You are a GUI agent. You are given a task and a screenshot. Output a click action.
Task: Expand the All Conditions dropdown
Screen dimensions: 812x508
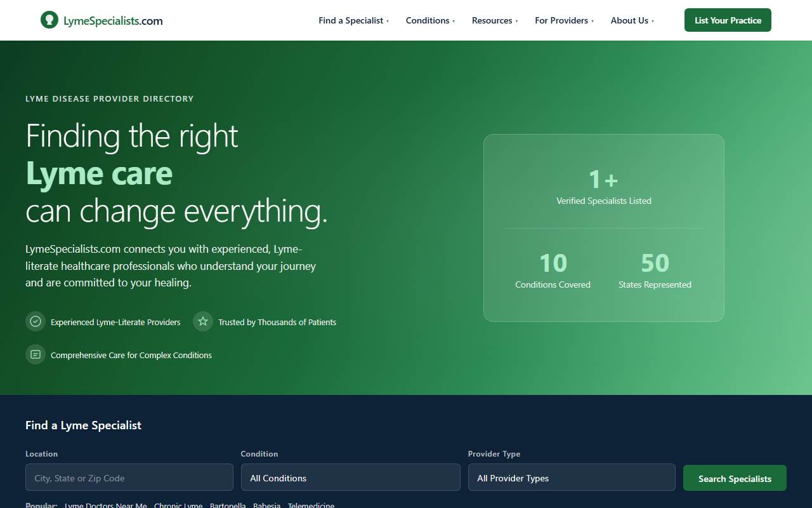350,478
